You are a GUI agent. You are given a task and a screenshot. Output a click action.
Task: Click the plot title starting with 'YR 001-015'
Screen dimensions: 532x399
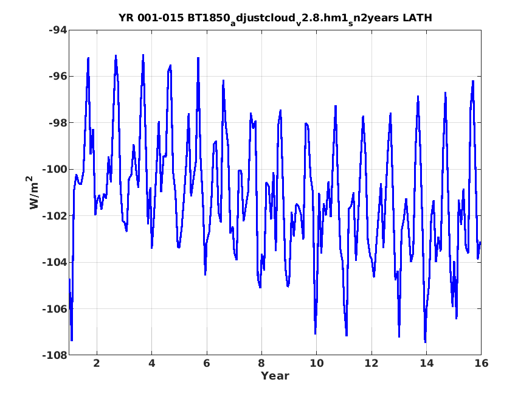275,18
